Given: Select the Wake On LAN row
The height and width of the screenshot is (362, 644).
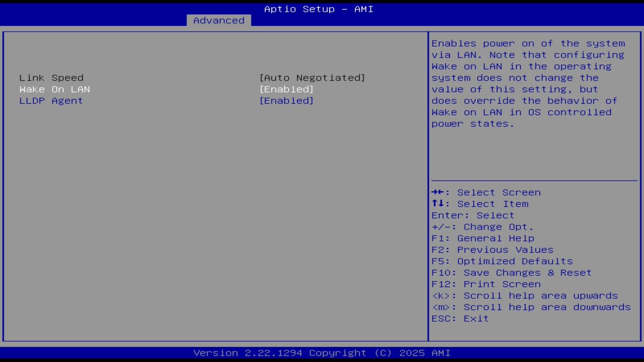Looking at the screenshot, I should [54, 89].
